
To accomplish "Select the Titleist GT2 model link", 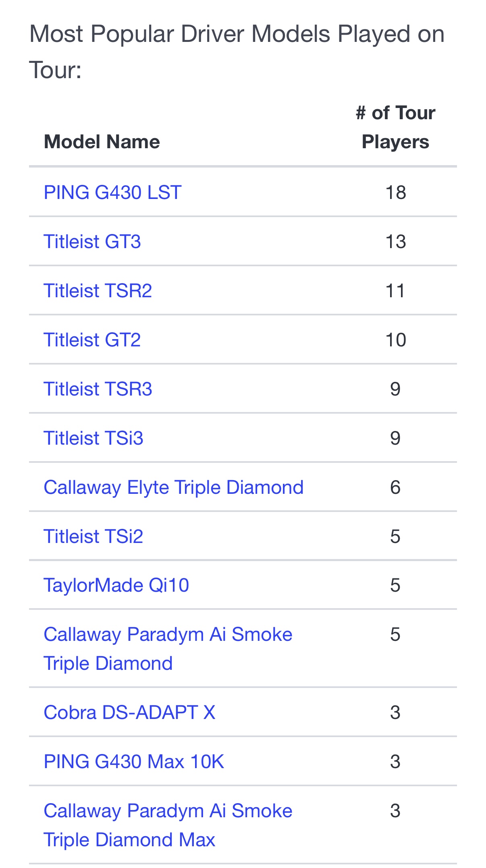I will 92,340.
